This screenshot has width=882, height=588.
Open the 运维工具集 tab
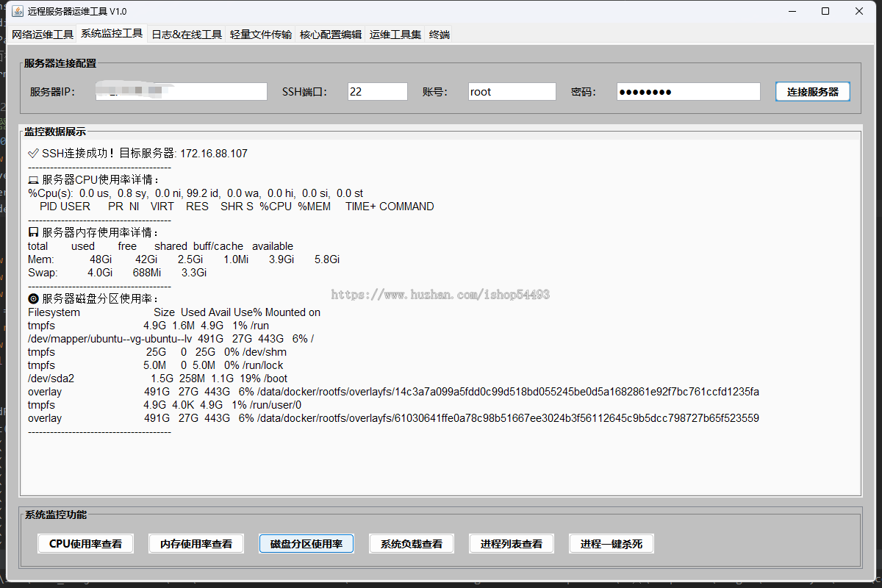click(x=395, y=34)
